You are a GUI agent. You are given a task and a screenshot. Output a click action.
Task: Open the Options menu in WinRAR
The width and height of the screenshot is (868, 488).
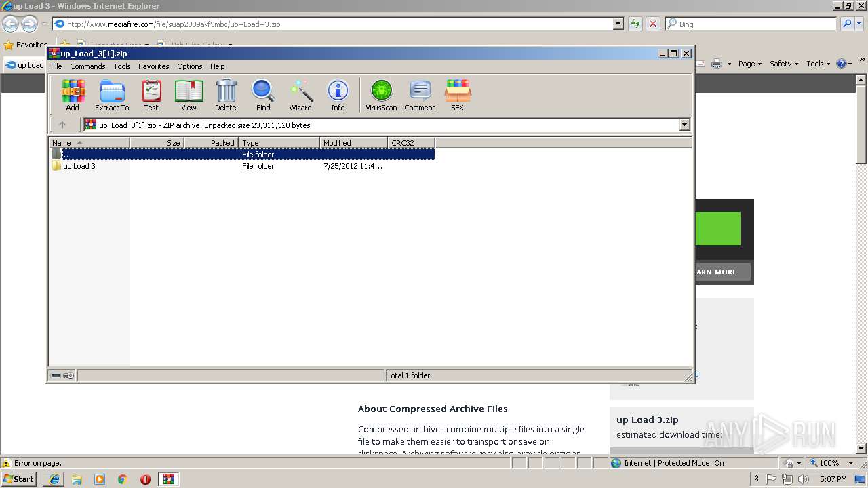pos(190,66)
